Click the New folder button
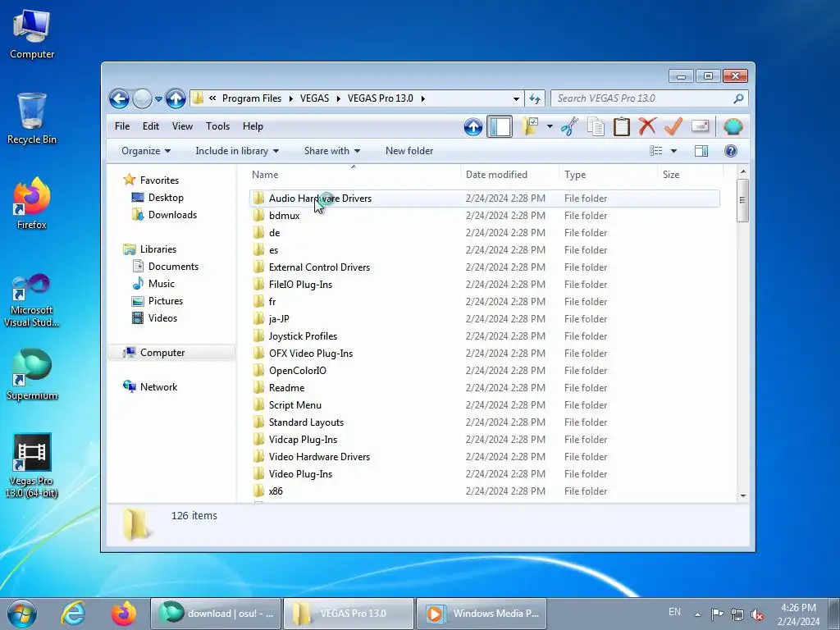The height and width of the screenshot is (630, 840). click(x=409, y=151)
